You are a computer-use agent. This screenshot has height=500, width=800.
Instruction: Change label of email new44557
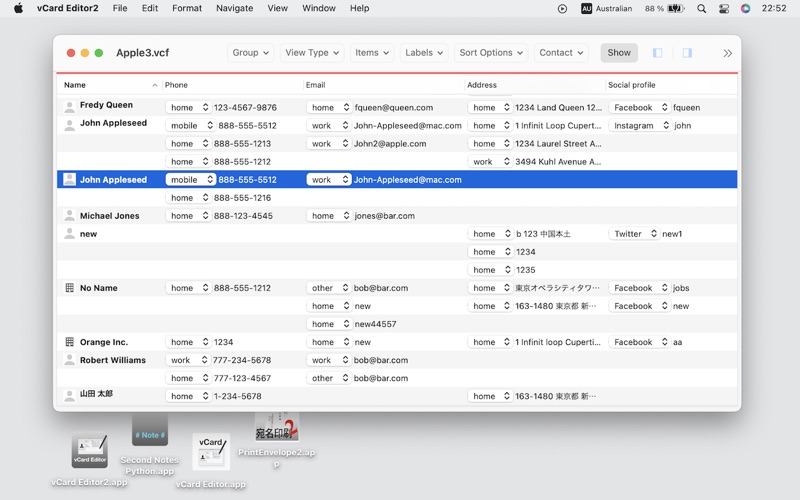[x=329, y=323]
